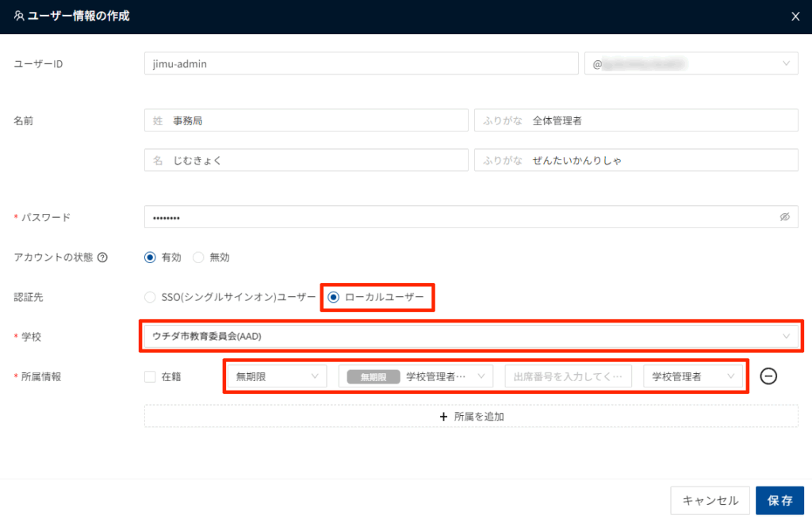
Task: Open the 無期限 period dropdown
Action: tap(277, 376)
